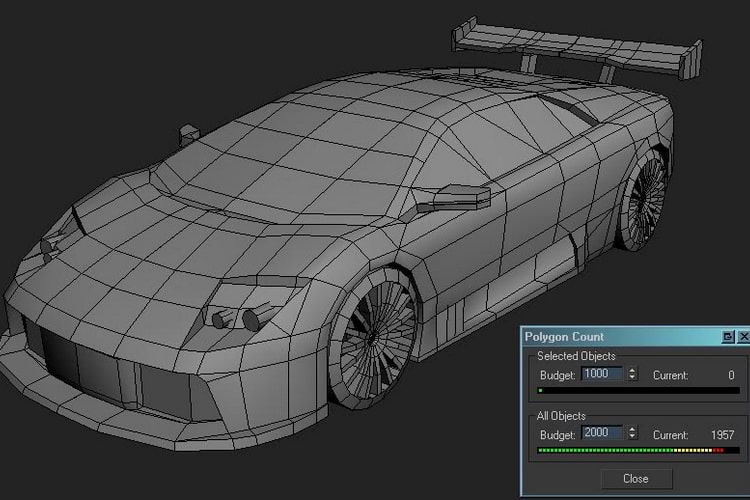Select the car's front wheel
The image size is (750, 500).
point(377,328)
